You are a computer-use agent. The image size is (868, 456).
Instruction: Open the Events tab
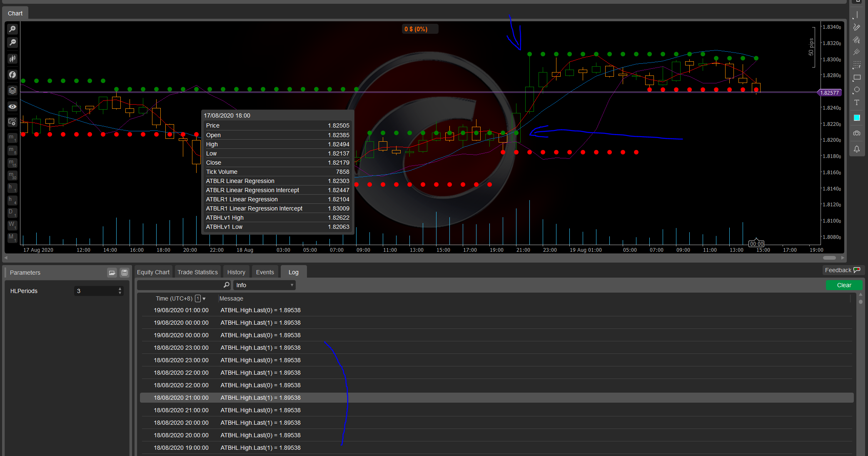[265, 272]
